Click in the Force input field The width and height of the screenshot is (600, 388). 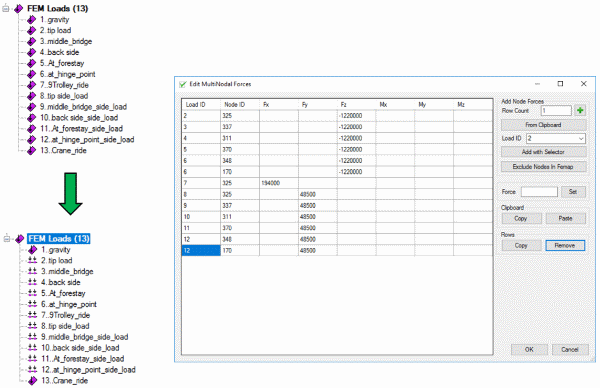pyautogui.click(x=539, y=192)
